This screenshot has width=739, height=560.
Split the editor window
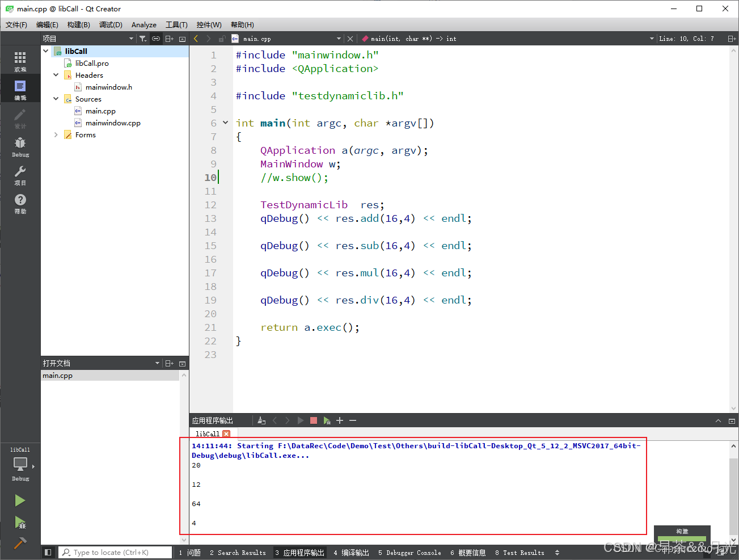tap(732, 39)
